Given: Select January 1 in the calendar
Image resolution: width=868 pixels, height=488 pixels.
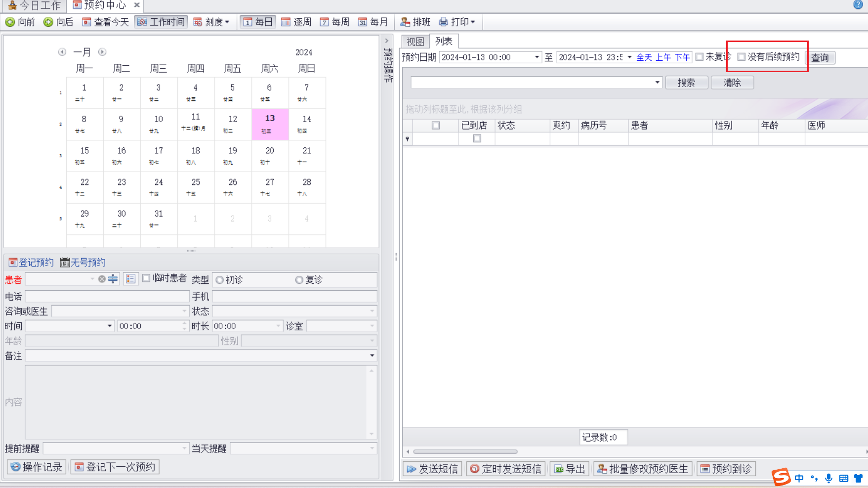Looking at the screenshot, I should (x=84, y=92).
